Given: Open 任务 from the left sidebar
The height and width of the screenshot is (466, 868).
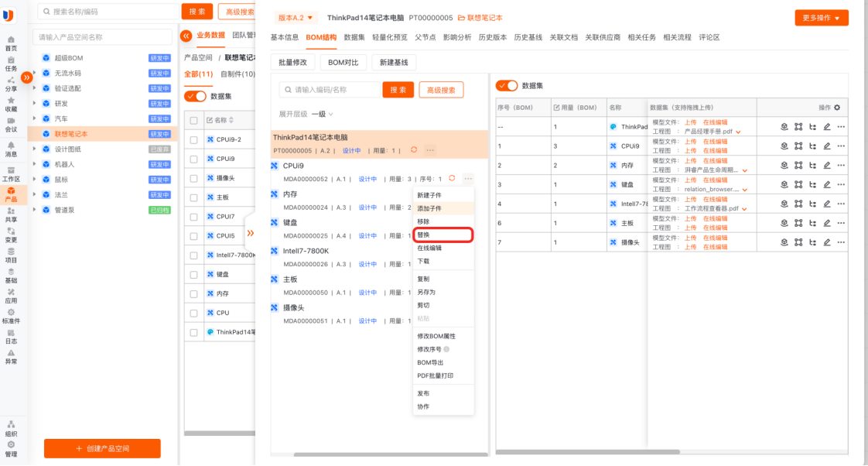Looking at the screenshot, I should click(11, 63).
